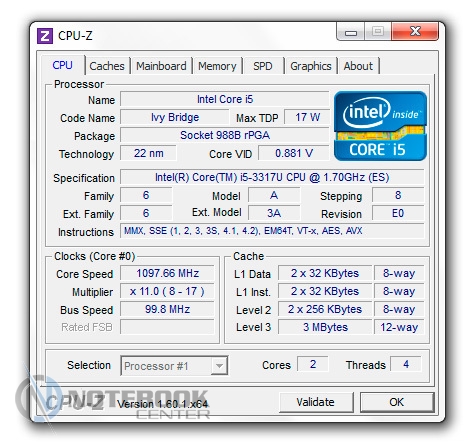The image size is (470, 446).
Task: Click the Specification field showing i5-3317U
Action: pyautogui.click(x=272, y=177)
